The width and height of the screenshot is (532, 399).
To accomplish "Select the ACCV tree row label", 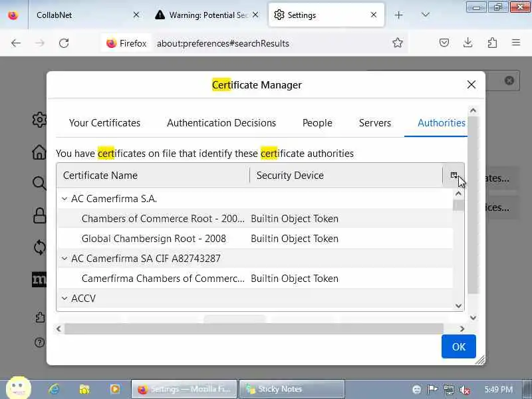I will pyautogui.click(x=84, y=299).
